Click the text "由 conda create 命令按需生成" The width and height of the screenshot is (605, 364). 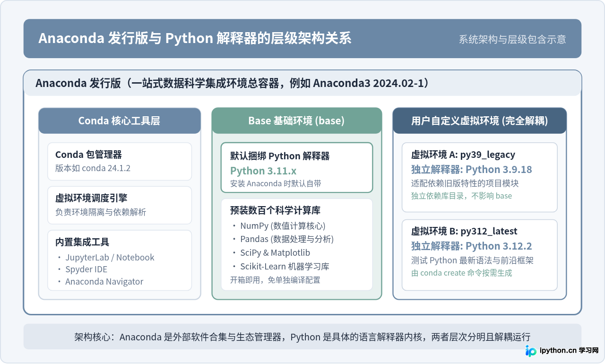461,273
